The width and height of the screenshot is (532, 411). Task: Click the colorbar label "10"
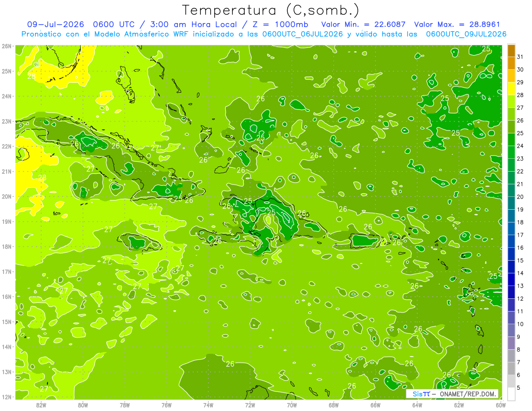pyautogui.click(x=520, y=324)
